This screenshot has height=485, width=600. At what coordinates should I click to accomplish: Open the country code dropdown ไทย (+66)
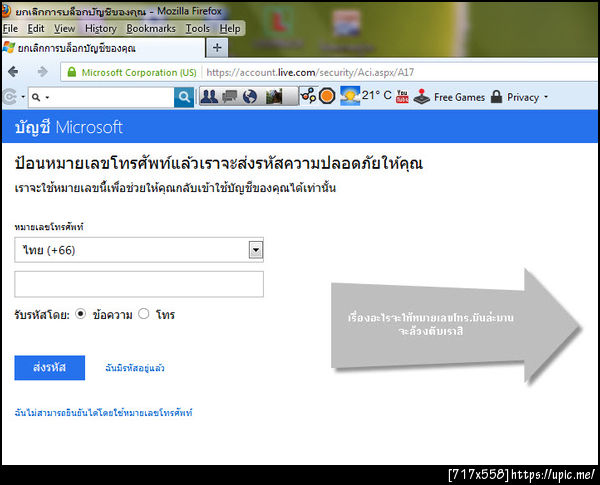click(x=139, y=250)
